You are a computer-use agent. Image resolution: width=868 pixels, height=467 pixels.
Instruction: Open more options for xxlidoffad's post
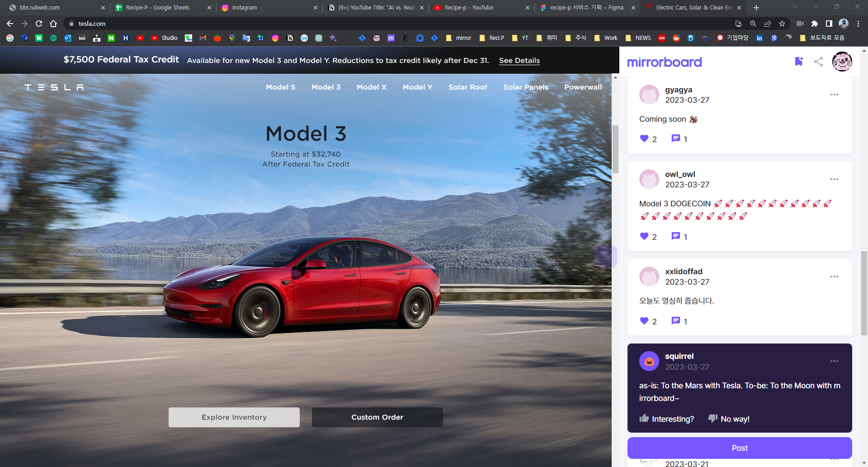click(834, 276)
